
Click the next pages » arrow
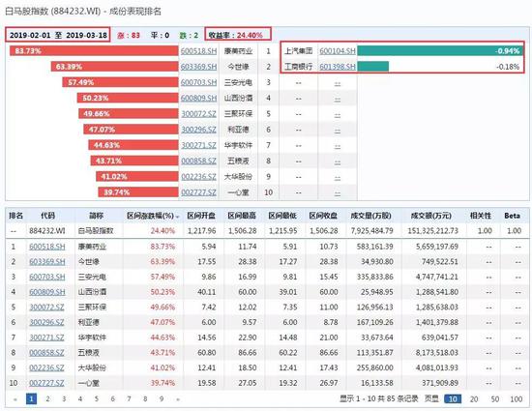pyautogui.click(x=178, y=399)
